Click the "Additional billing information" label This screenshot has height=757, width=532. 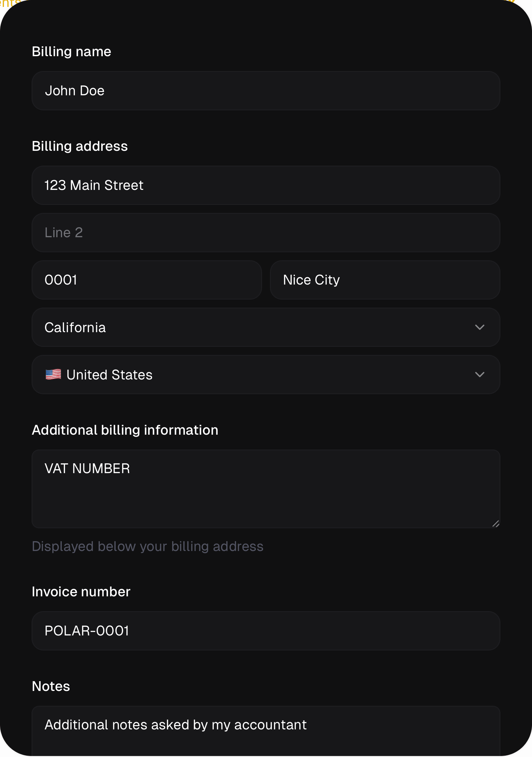tap(125, 430)
